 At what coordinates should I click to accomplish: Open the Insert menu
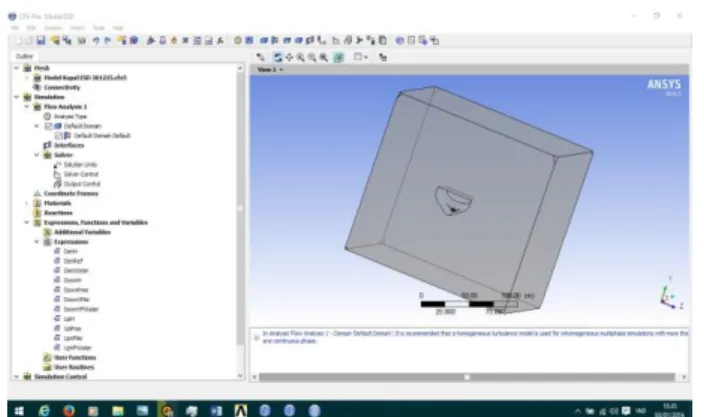[x=77, y=28]
